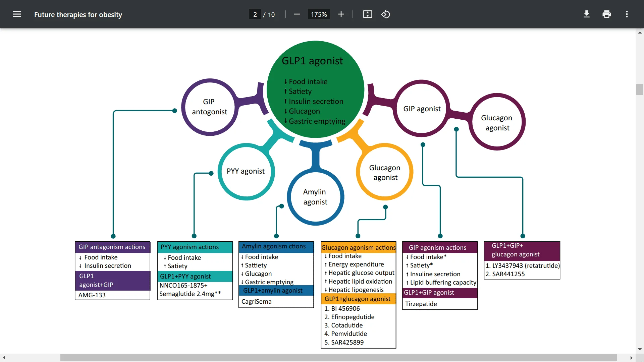Click 'Sattiety' row in Amylin table
The image size is (644, 362).
[254, 265]
